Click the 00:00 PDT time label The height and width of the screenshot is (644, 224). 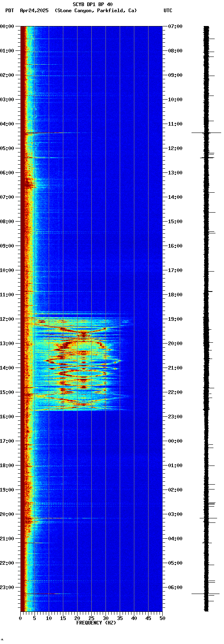tap(7, 26)
